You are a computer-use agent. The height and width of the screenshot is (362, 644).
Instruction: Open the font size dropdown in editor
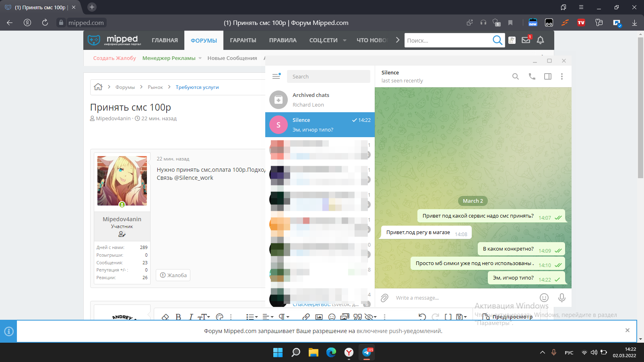click(204, 317)
